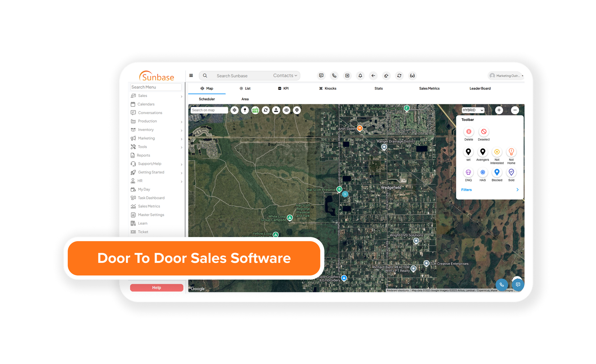Select the HAS pin status
This screenshot has width=596, height=364.
click(483, 172)
